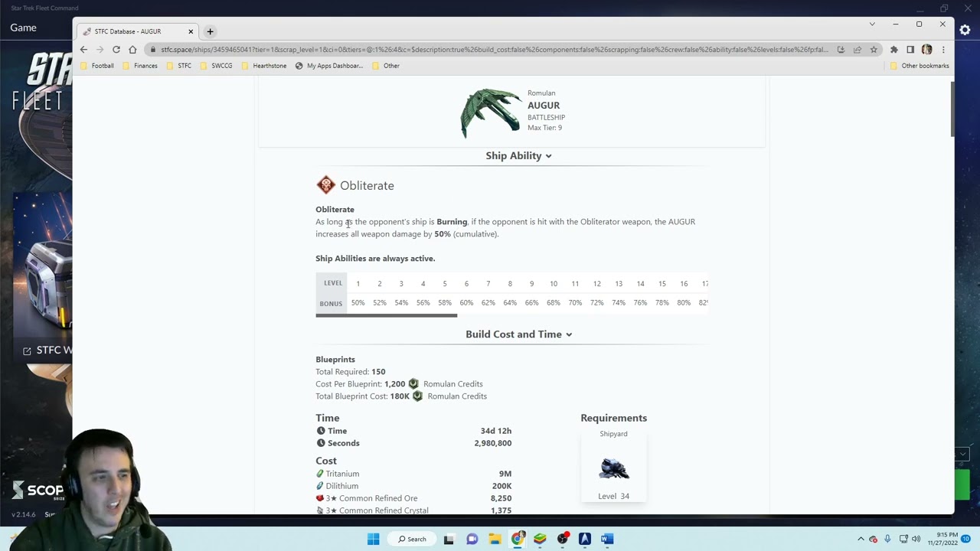Collapse the Build Cost and Time section

point(518,334)
